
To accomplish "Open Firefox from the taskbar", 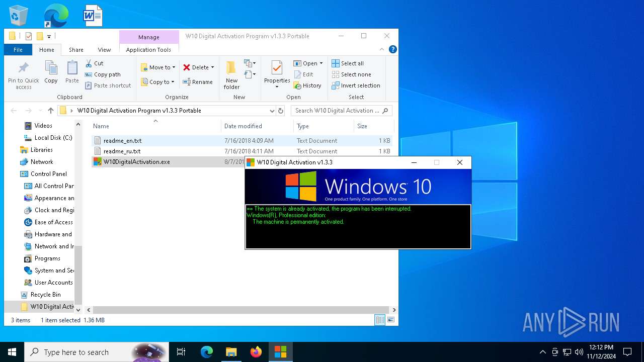I will 256,352.
